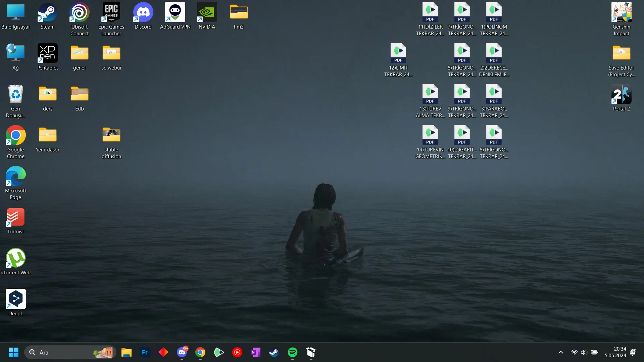The height and width of the screenshot is (362, 644).
Task: Select uTorrent Web desktop shortcut
Action: [16, 262]
